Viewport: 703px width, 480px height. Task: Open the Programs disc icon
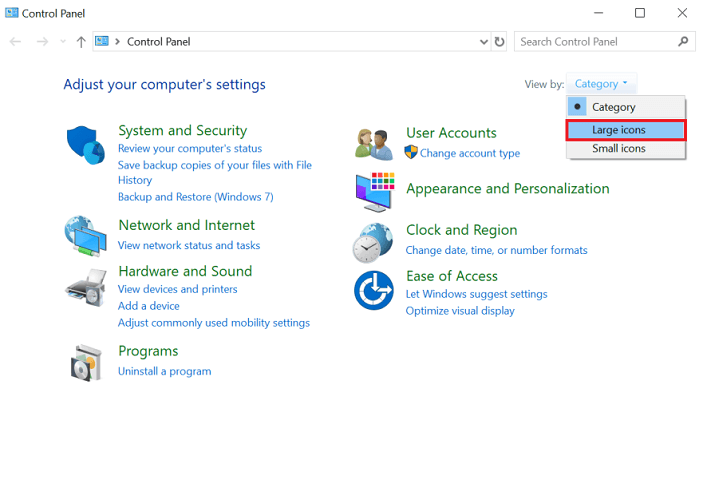pyautogui.click(x=86, y=363)
